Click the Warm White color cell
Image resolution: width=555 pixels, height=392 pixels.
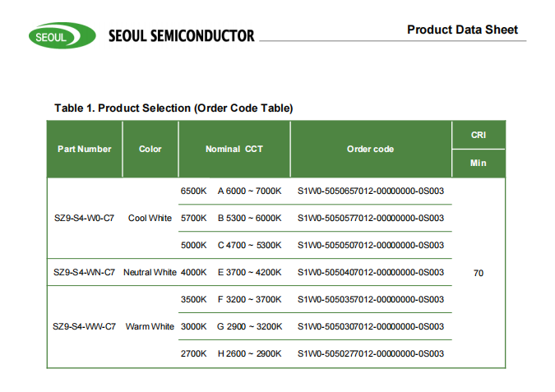150,326
